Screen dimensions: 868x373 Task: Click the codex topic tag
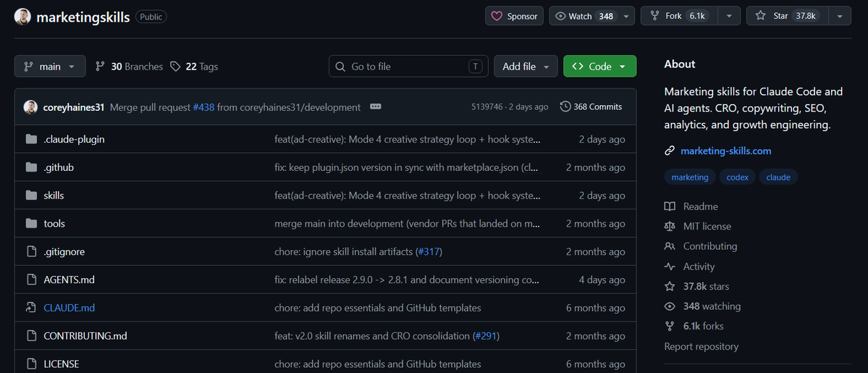pos(738,177)
